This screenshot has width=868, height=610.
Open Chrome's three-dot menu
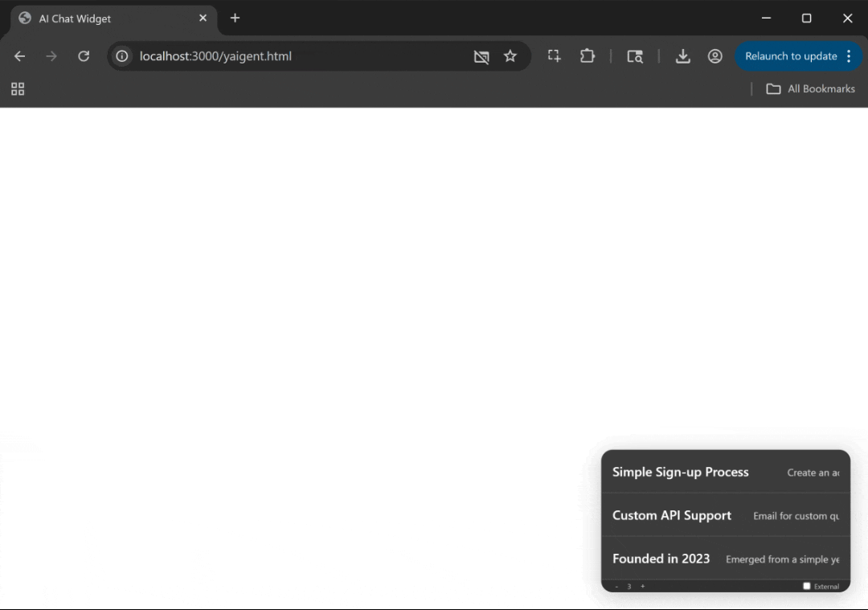[849, 56]
